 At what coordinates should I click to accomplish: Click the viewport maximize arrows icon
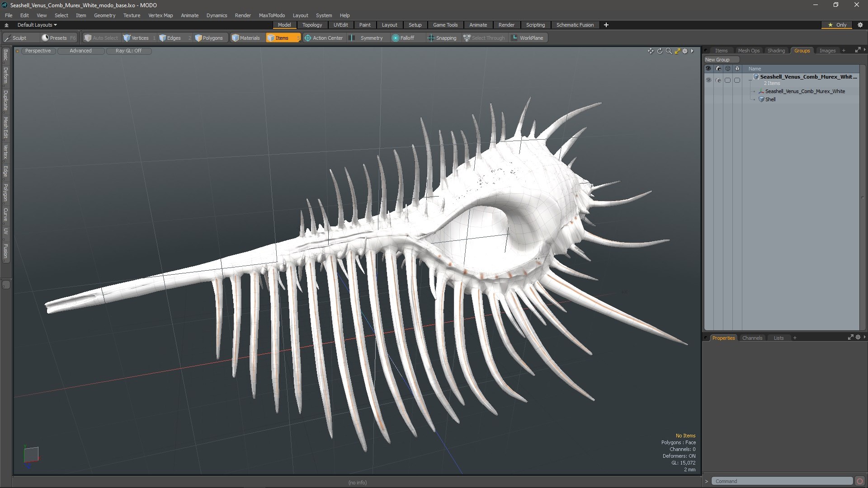(x=677, y=51)
